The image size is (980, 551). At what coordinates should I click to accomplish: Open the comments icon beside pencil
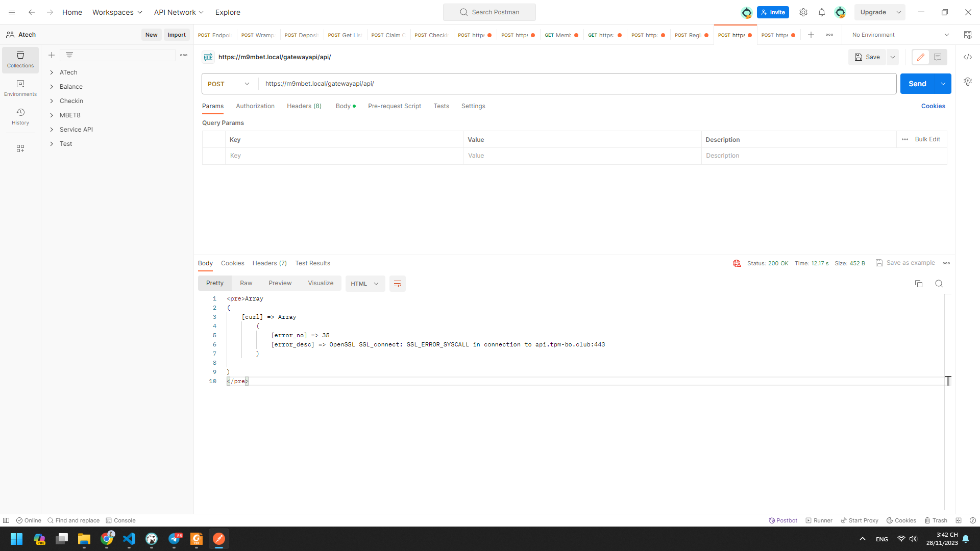click(938, 57)
